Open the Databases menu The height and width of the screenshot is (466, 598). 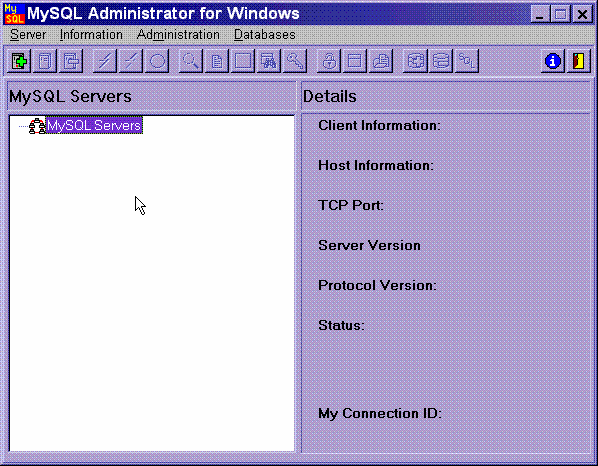[x=264, y=35]
